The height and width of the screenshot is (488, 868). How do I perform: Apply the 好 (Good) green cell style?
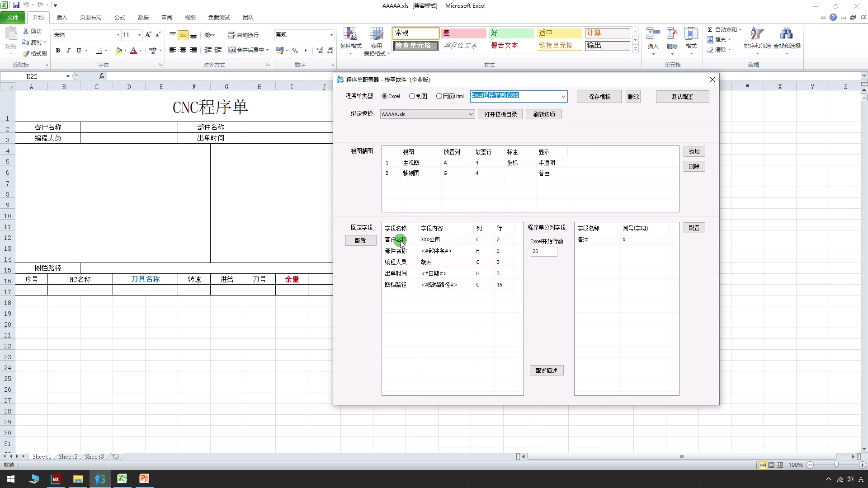click(x=512, y=33)
